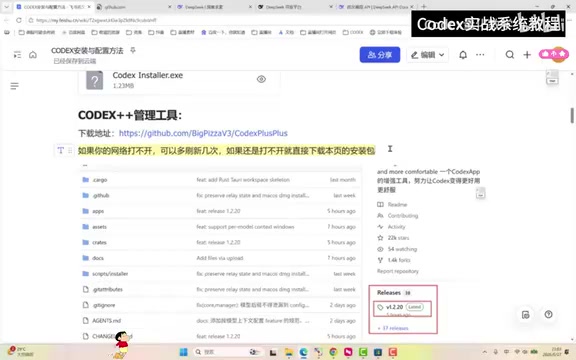Switch to the DeepSeek 开放平台 tab
This screenshot has height=360, width=576.
tap(294, 7)
